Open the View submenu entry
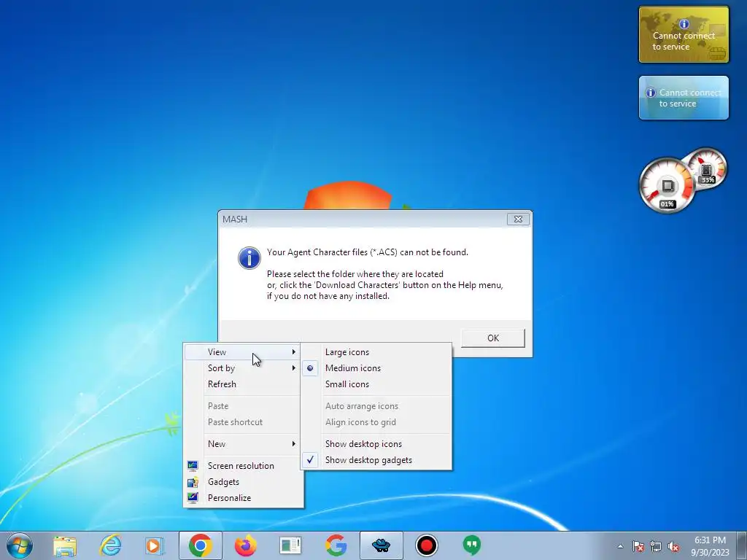The width and height of the screenshot is (747, 560). 242,352
